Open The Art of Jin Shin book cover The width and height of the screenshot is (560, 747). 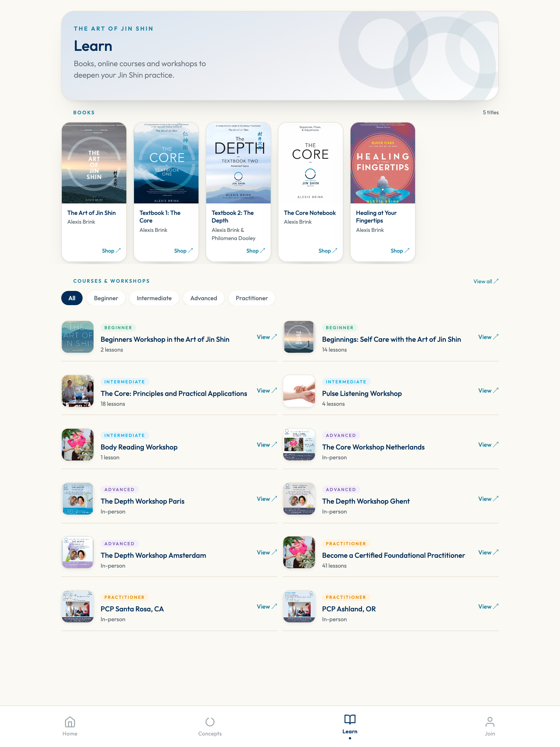pos(94,163)
